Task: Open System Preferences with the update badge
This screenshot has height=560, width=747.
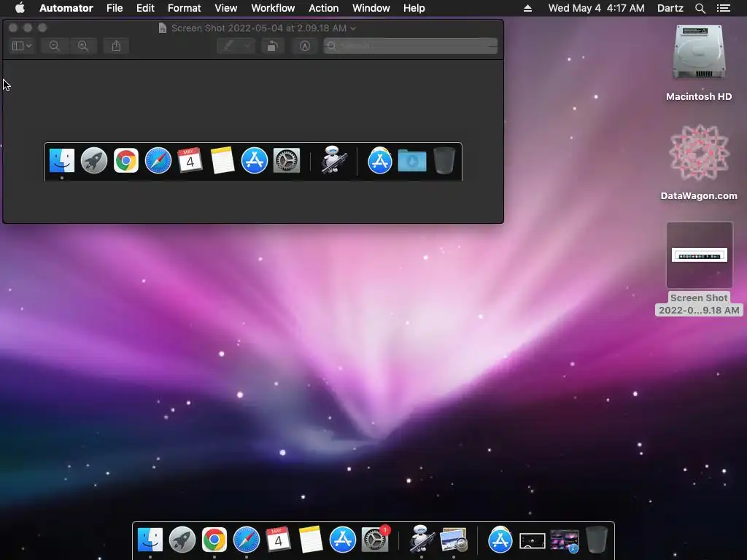Action: click(x=375, y=540)
